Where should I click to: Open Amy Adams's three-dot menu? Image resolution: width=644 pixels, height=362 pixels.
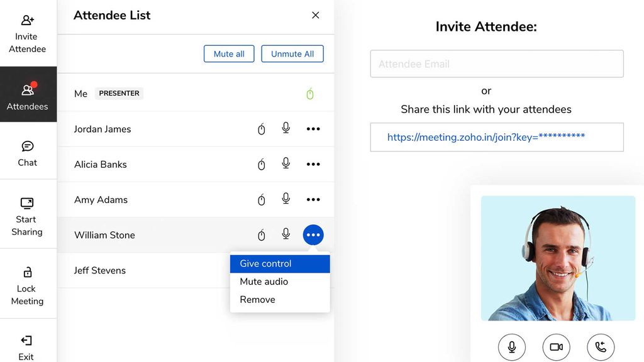(313, 199)
